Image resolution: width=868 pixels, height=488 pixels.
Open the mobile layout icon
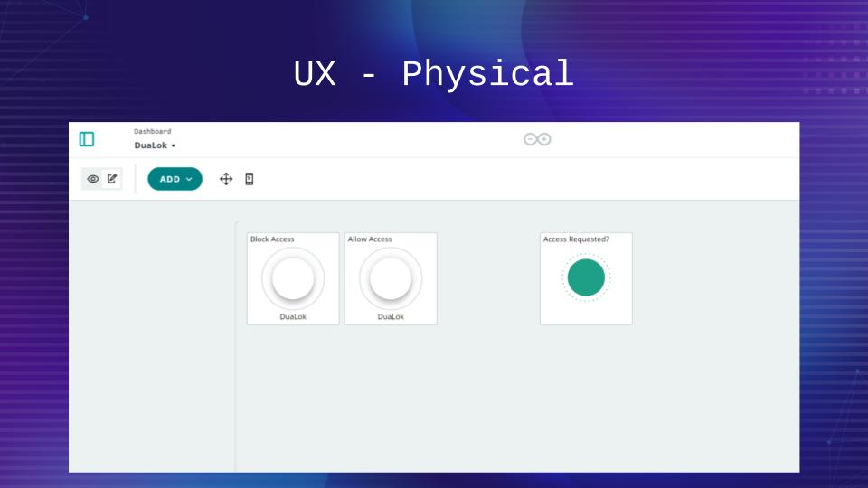click(250, 179)
